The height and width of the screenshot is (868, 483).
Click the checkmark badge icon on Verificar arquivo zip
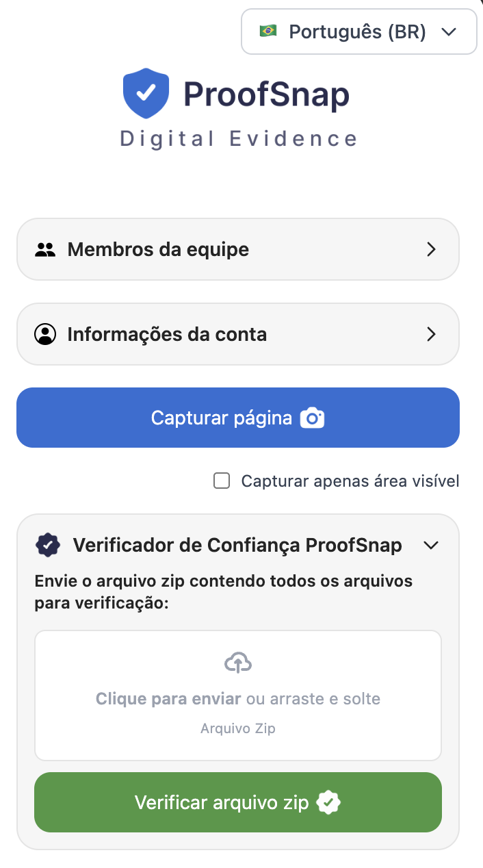point(328,802)
